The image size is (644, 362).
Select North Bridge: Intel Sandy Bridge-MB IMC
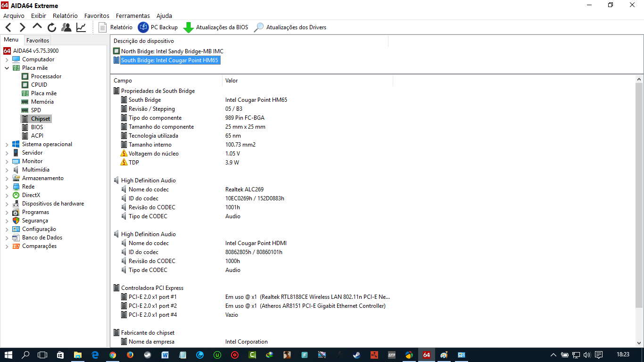point(172,51)
